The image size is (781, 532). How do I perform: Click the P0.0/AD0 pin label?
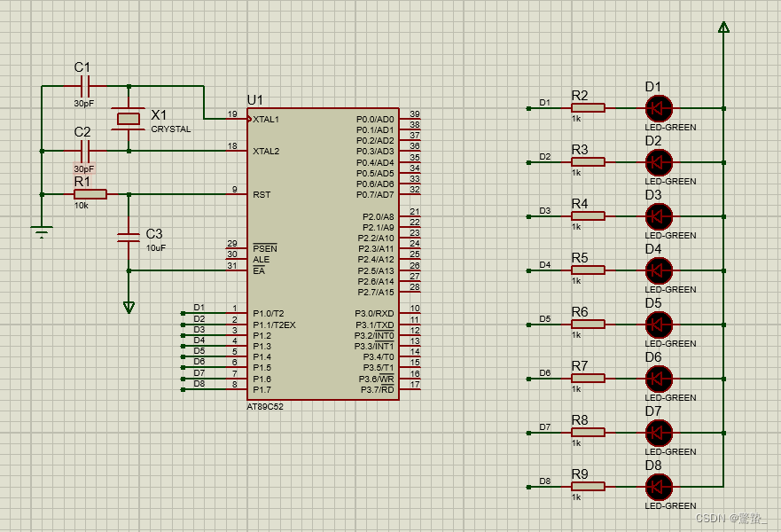375,120
